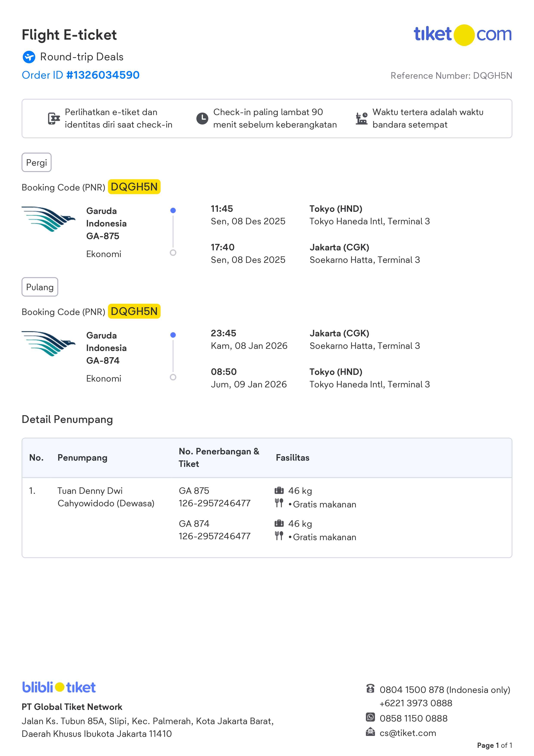Viewport: 534px width, 756px height.
Task: Click the baggage icon for GA 875
Action: (279, 491)
